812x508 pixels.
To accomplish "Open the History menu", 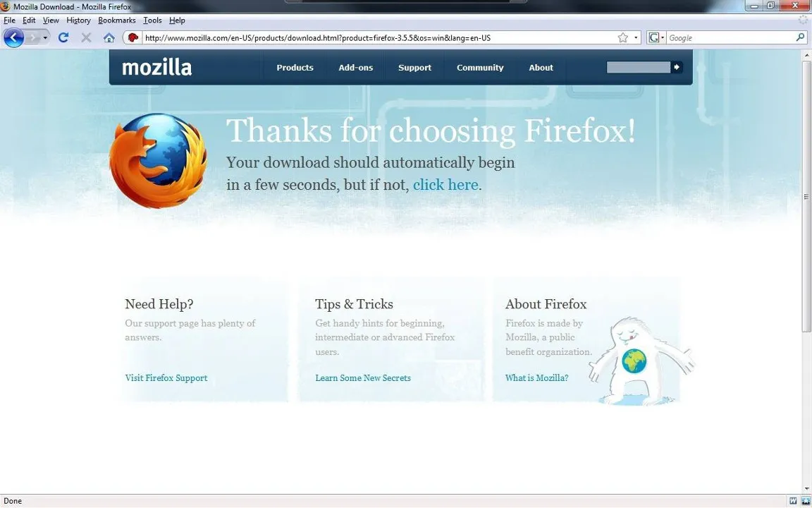I will pyautogui.click(x=78, y=20).
